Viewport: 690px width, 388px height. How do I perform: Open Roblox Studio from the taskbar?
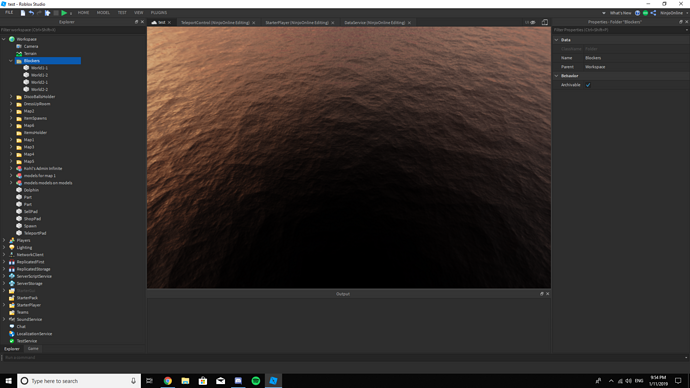273,381
